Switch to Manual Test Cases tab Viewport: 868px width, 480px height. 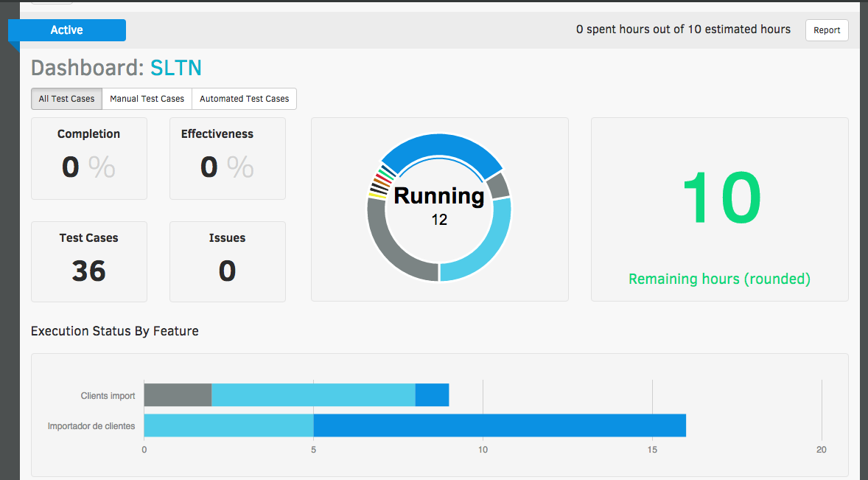tap(147, 99)
